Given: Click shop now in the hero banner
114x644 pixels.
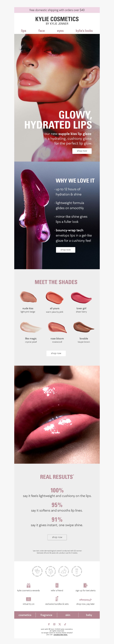Looking at the screenshot, I should (x=82, y=151).
